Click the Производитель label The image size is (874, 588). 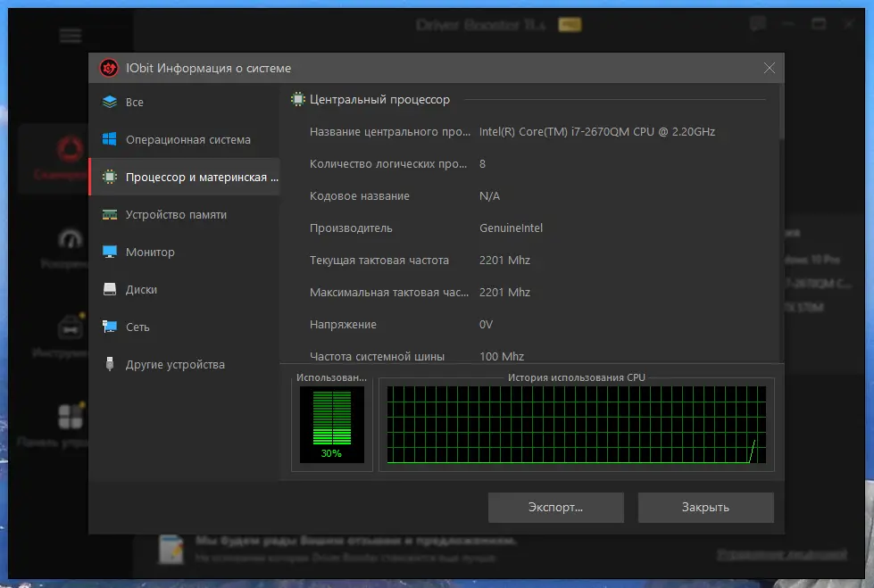click(x=351, y=228)
